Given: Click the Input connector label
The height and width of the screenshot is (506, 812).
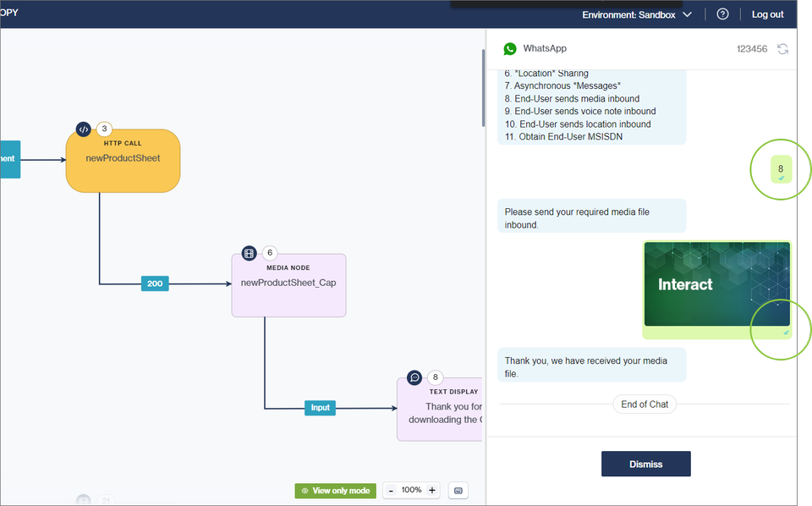Looking at the screenshot, I should click(320, 408).
